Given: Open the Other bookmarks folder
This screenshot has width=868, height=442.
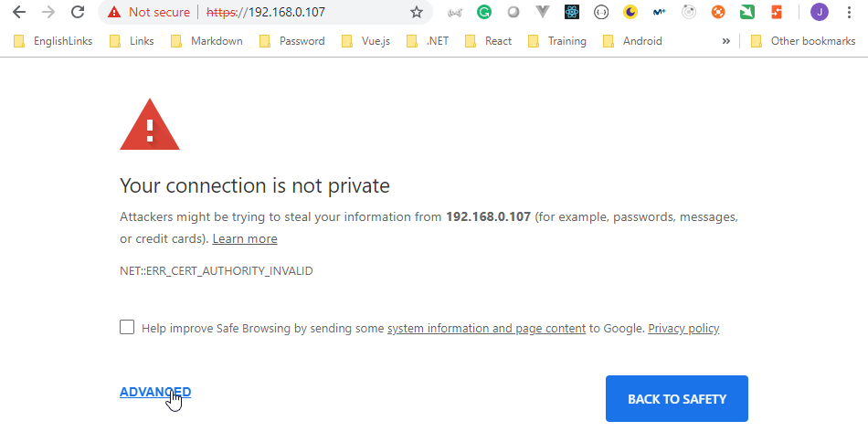Looking at the screenshot, I should [803, 41].
